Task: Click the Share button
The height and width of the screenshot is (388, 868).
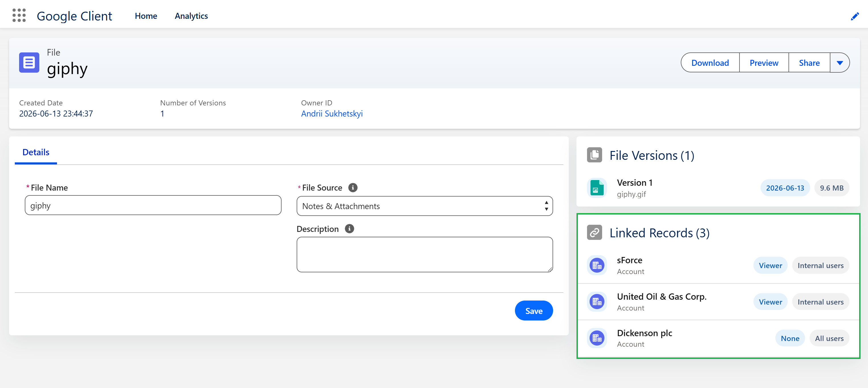Action: pos(809,63)
